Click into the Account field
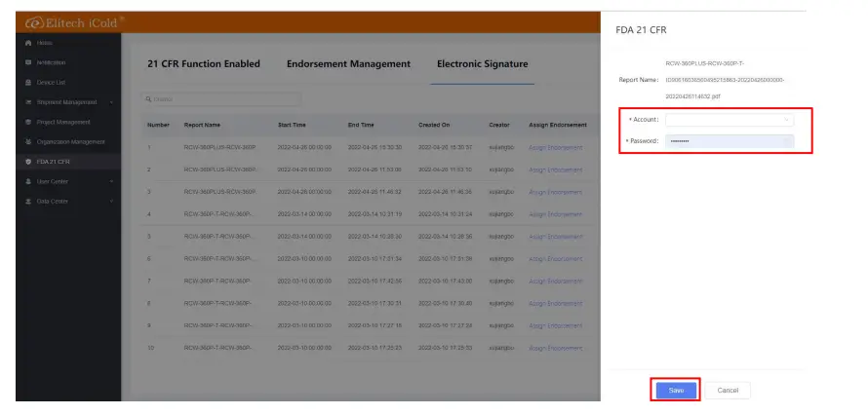The image size is (868, 415). [730, 120]
